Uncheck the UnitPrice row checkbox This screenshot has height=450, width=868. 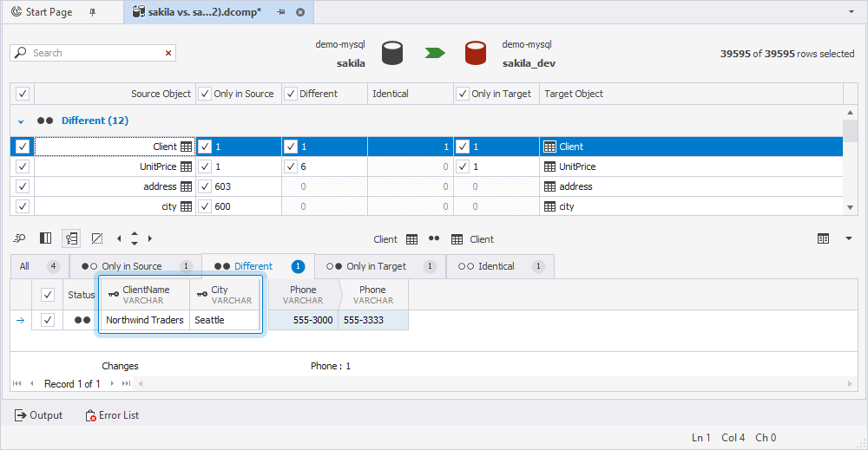[23, 166]
